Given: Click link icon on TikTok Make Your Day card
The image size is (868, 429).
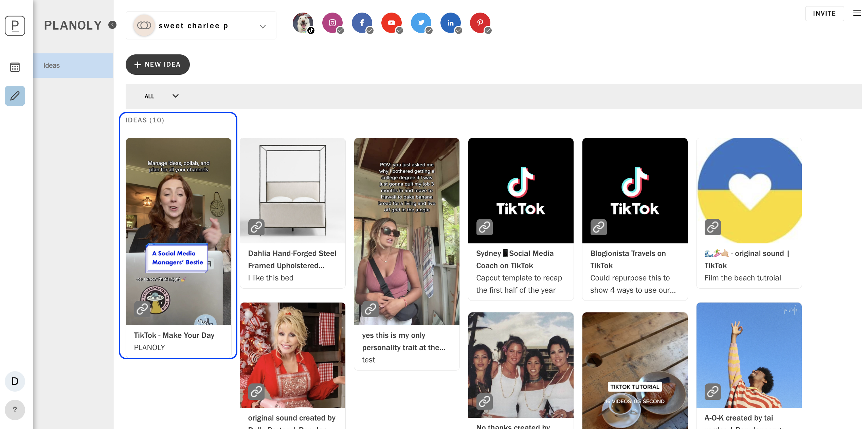Looking at the screenshot, I should (142, 309).
